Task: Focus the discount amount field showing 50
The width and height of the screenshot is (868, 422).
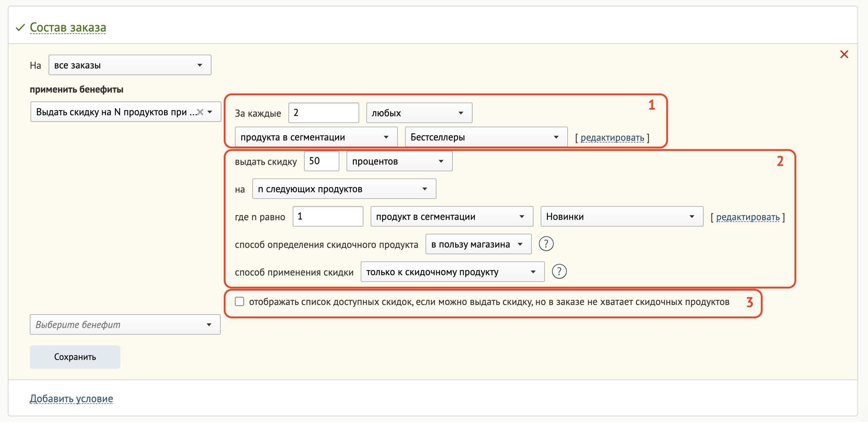Action: [322, 161]
